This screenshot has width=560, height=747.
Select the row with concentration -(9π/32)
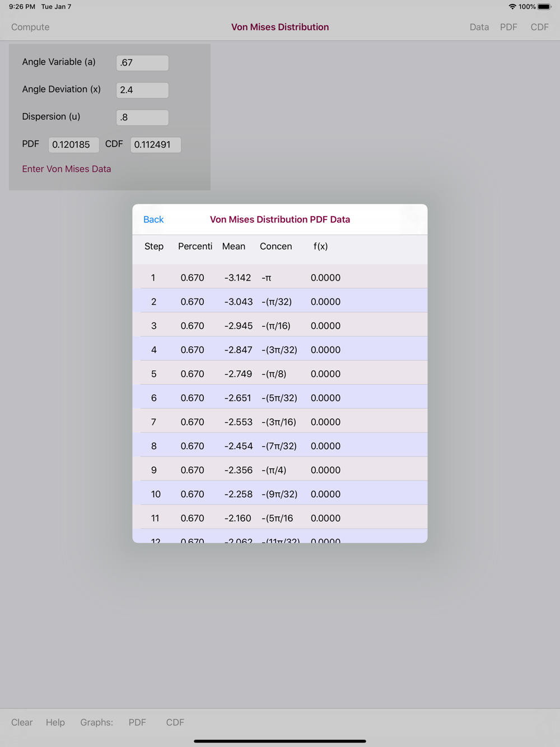coord(280,493)
